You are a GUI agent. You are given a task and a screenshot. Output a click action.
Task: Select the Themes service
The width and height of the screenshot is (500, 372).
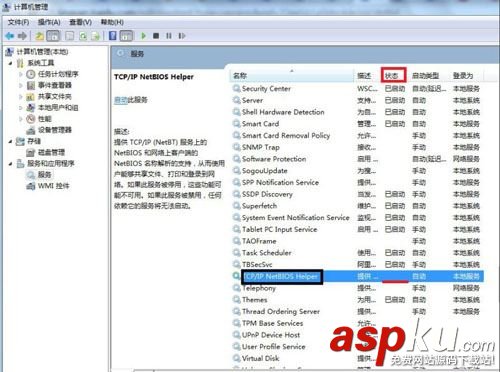point(358,300)
